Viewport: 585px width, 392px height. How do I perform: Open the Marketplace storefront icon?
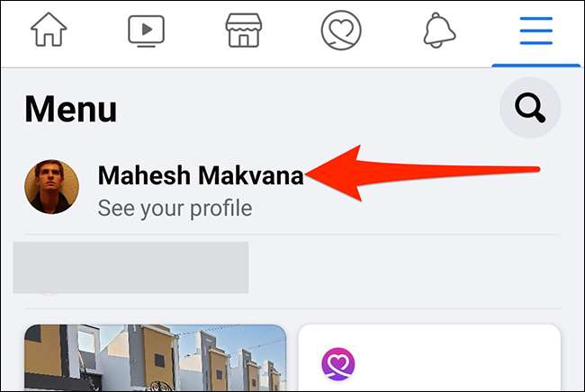click(x=244, y=31)
